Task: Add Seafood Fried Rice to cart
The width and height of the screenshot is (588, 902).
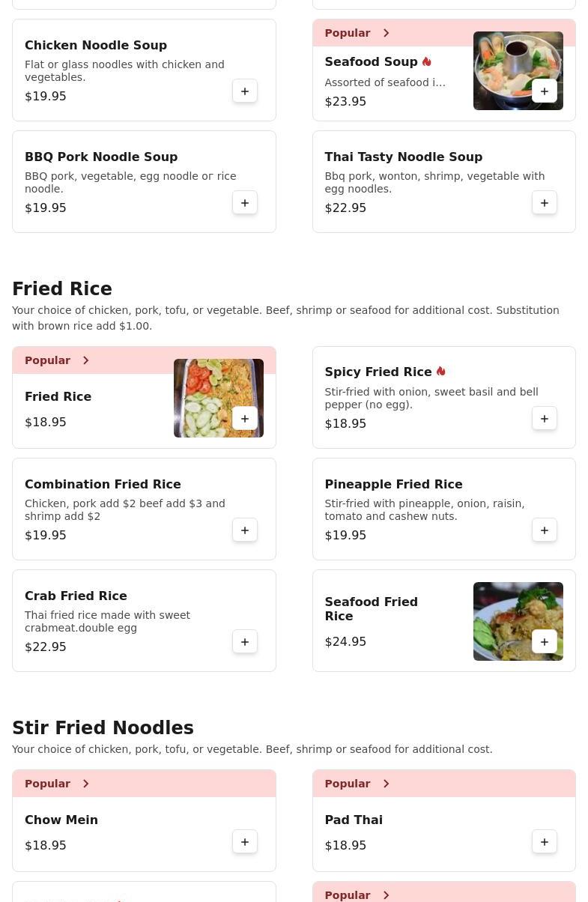Action: (x=545, y=642)
